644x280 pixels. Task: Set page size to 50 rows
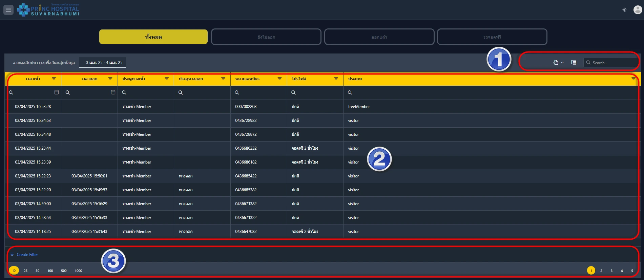coord(37,271)
